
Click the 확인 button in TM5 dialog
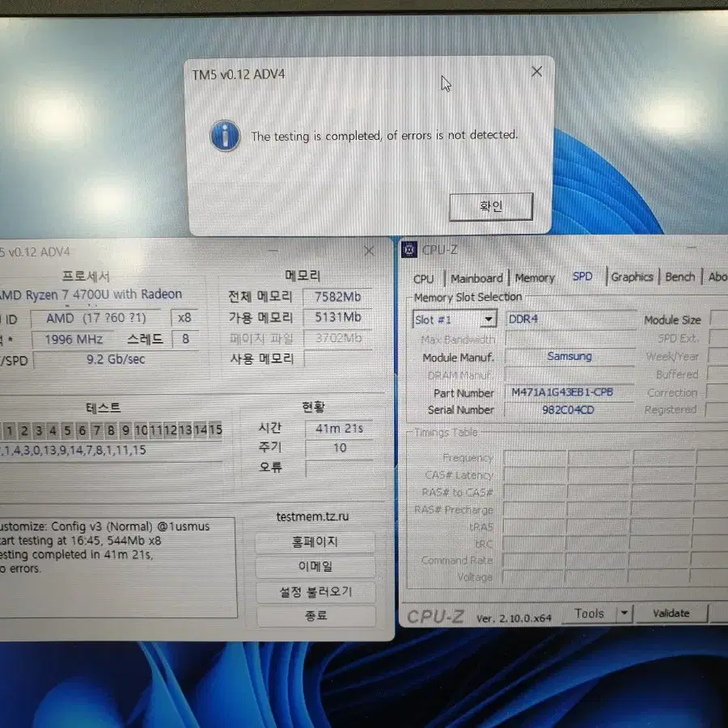491,206
